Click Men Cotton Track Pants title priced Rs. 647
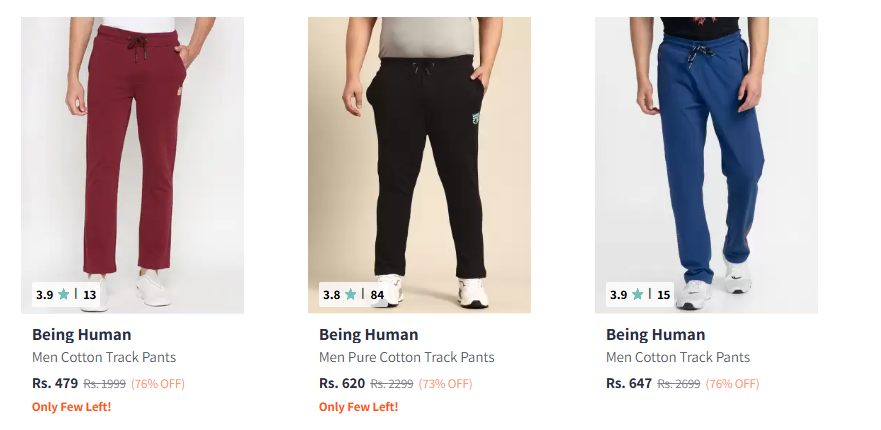 (678, 358)
